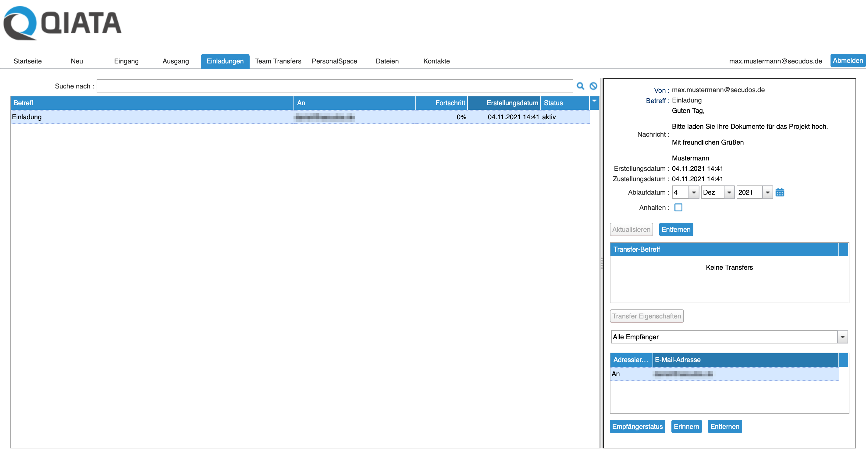The width and height of the screenshot is (868, 460).
Task: Switch to the Team Transfers tab
Action: click(278, 61)
